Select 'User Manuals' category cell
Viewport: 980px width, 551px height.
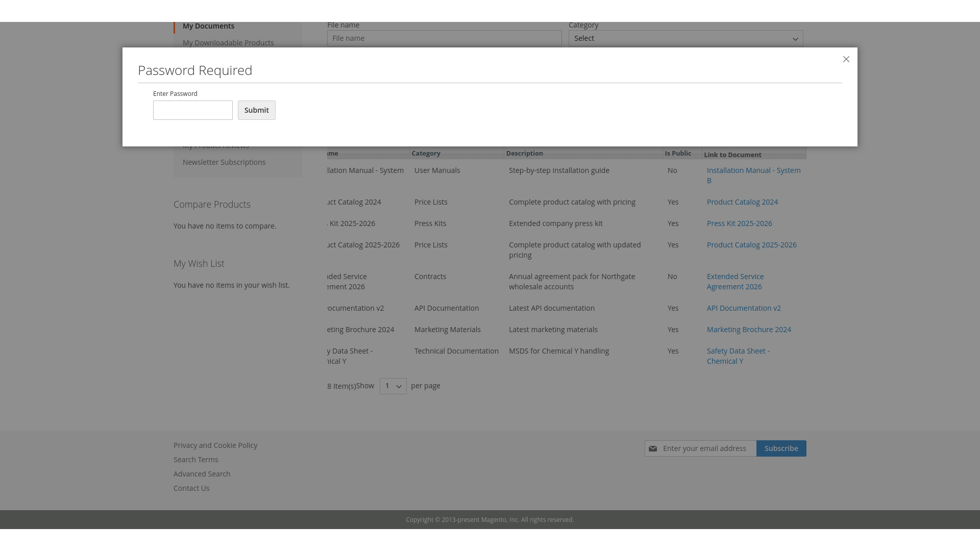(x=437, y=170)
